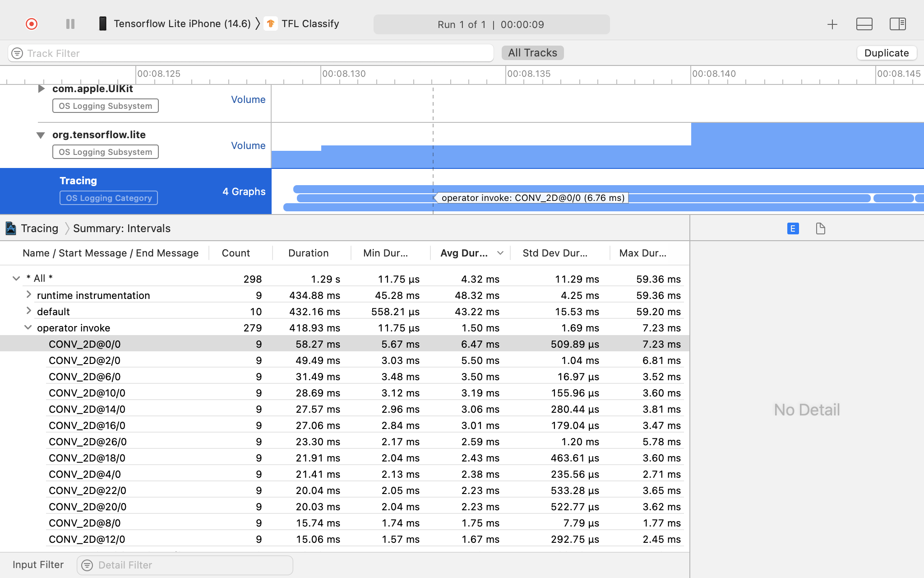Click the org.tensorflow.lite Volume label
The height and width of the screenshot is (578, 924).
pyautogui.click(x=247, y=145)
